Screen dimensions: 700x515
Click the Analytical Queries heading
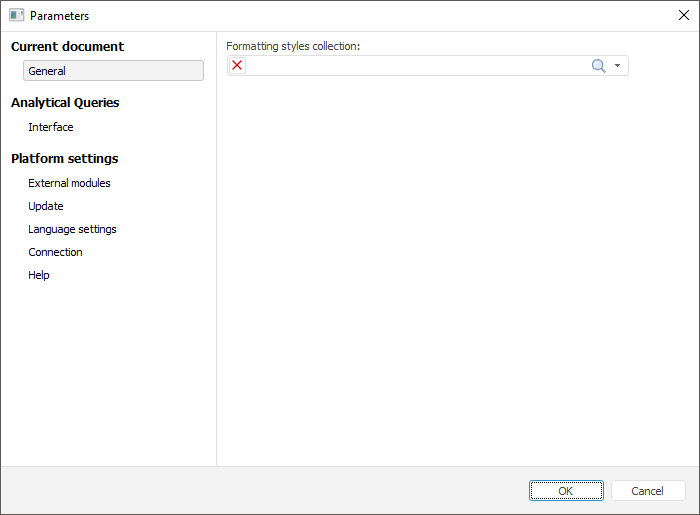tap(65, 102)
